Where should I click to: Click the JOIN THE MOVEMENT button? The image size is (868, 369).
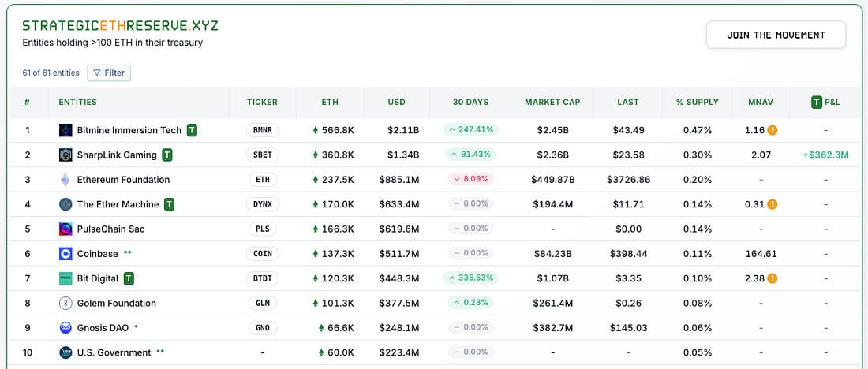776,35
